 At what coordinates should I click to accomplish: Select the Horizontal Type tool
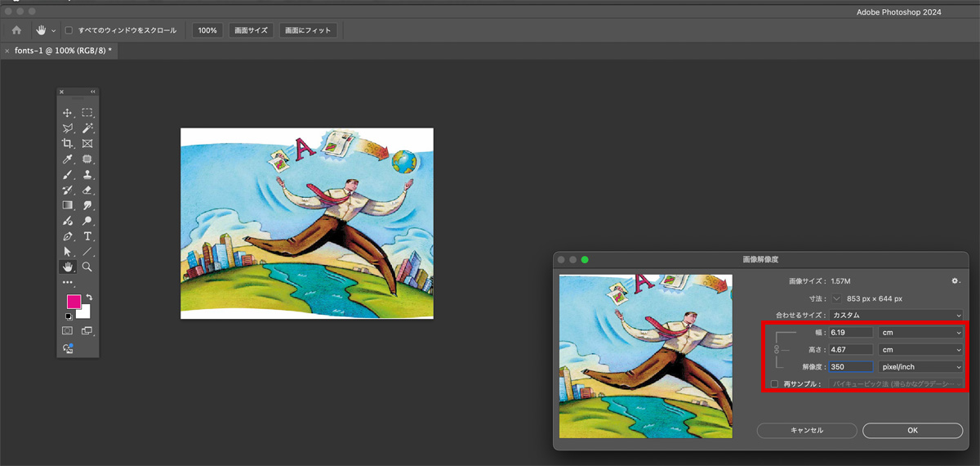87,236
